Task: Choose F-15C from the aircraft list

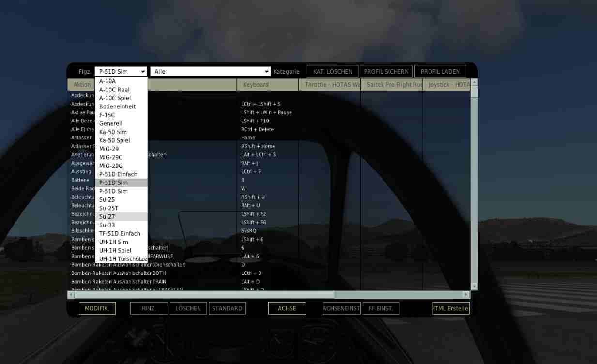Action: (121, 115)
